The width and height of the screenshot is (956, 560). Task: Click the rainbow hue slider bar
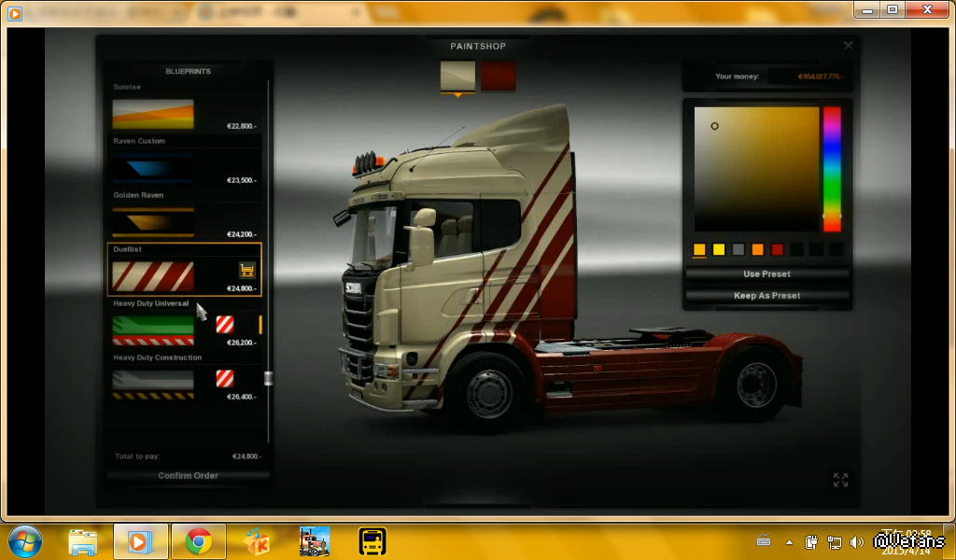coord(832,169)
